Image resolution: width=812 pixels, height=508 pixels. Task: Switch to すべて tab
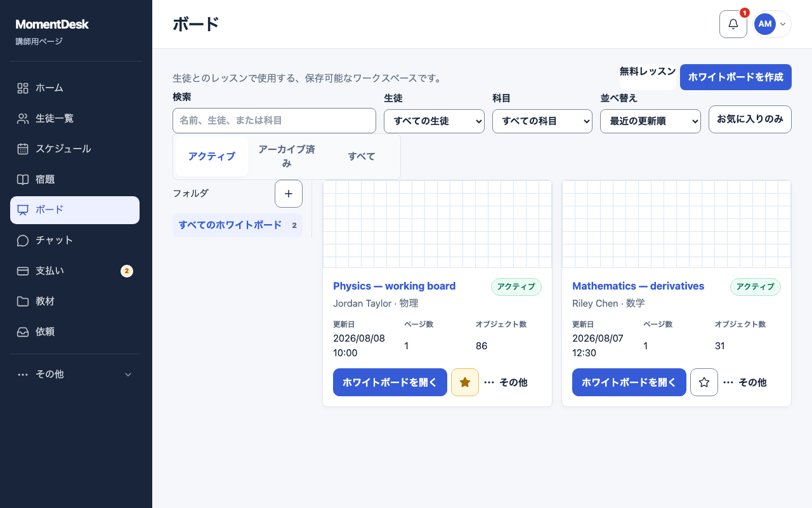click(x=362, y=156)
